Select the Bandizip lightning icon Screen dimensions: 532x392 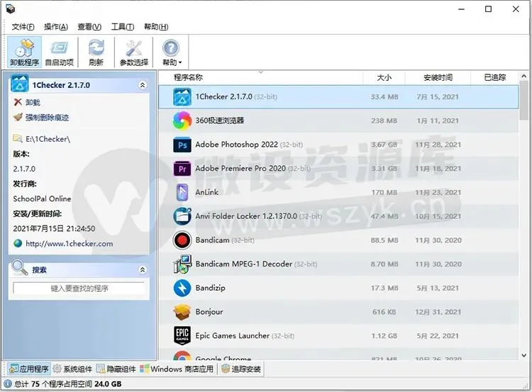point(182,288)
